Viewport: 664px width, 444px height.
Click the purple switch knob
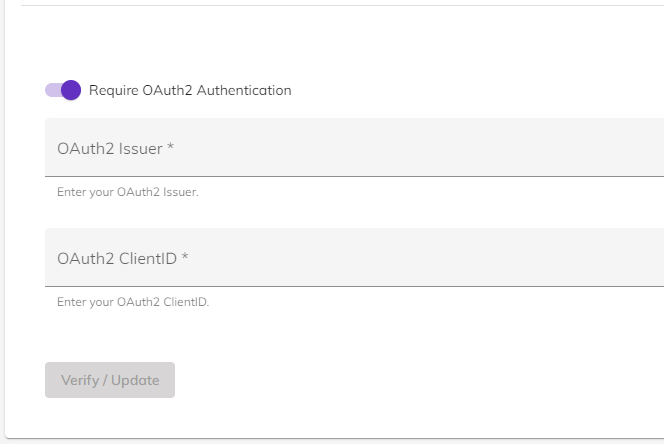click(71, 90)
